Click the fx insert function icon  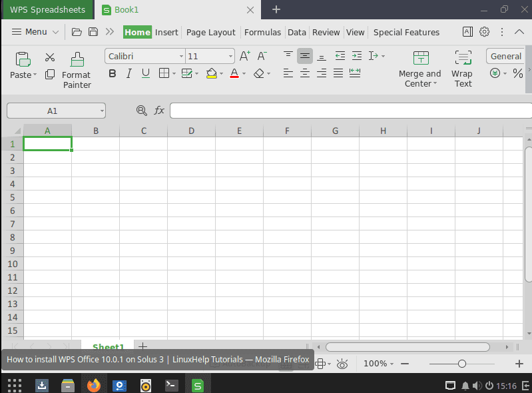pyautogui.click(x=159, y=111)
